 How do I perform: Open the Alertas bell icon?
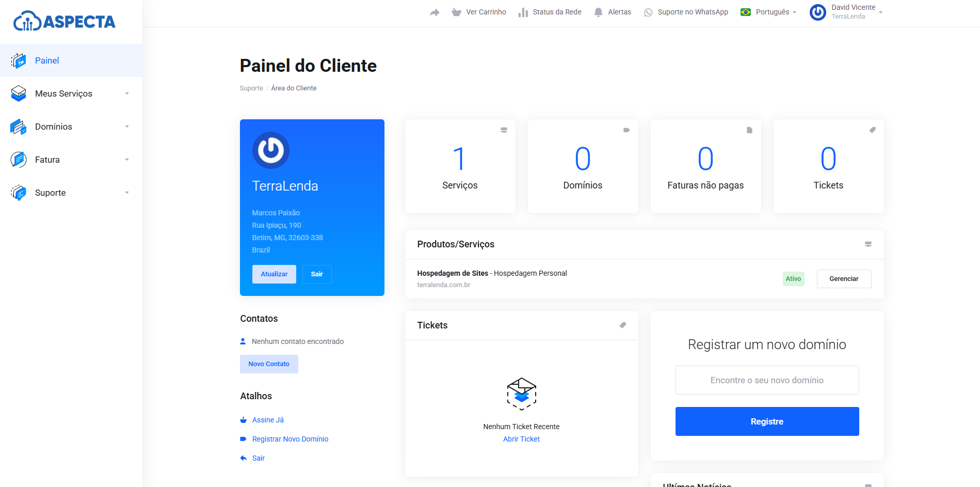coord(598,12)
